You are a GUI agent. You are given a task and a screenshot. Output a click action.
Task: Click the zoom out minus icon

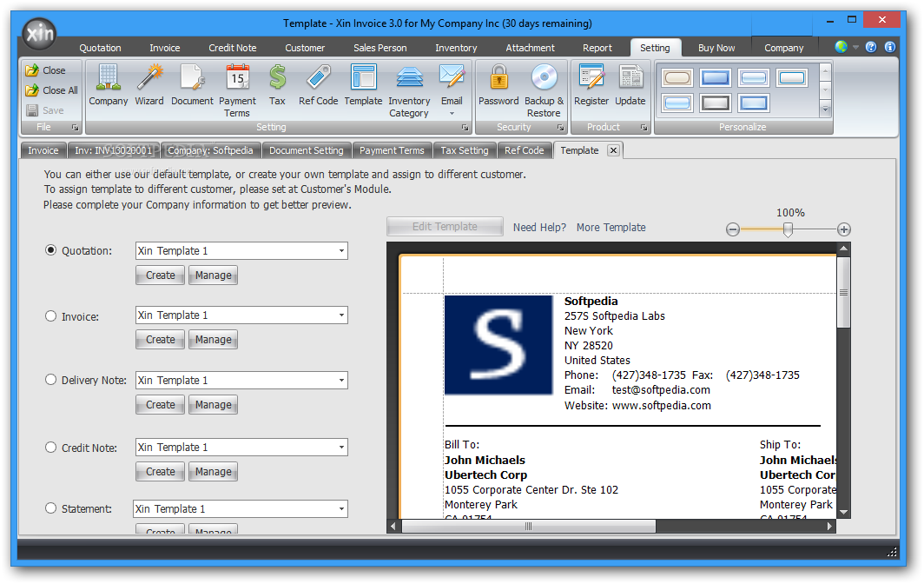point(732,229)
